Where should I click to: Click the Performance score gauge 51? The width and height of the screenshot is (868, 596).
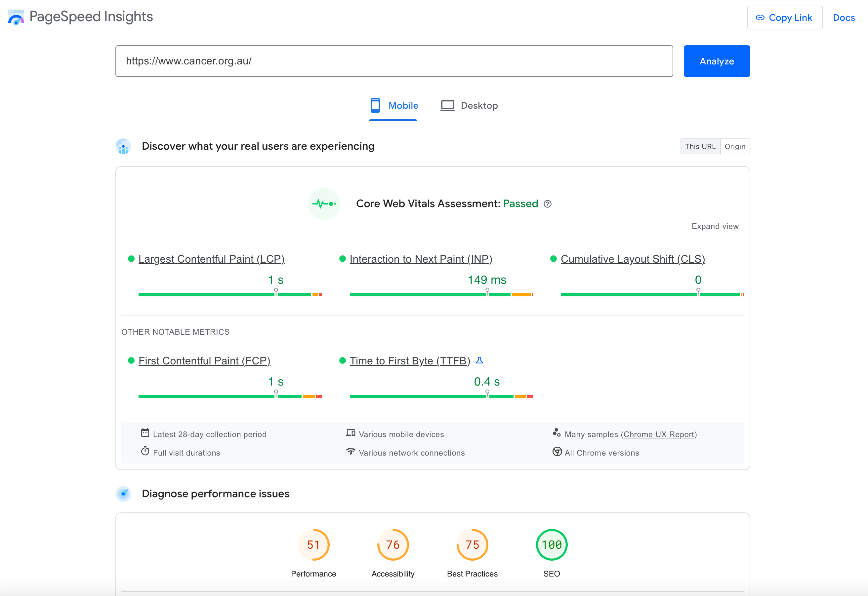pyautogui.click(x=313, y=545)
